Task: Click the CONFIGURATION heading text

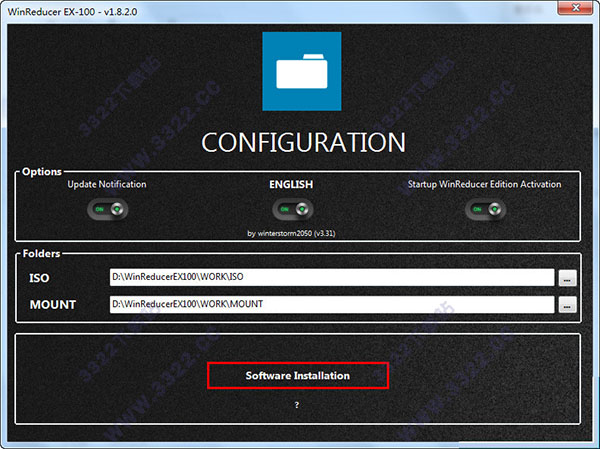Action: tap(303, 142)
